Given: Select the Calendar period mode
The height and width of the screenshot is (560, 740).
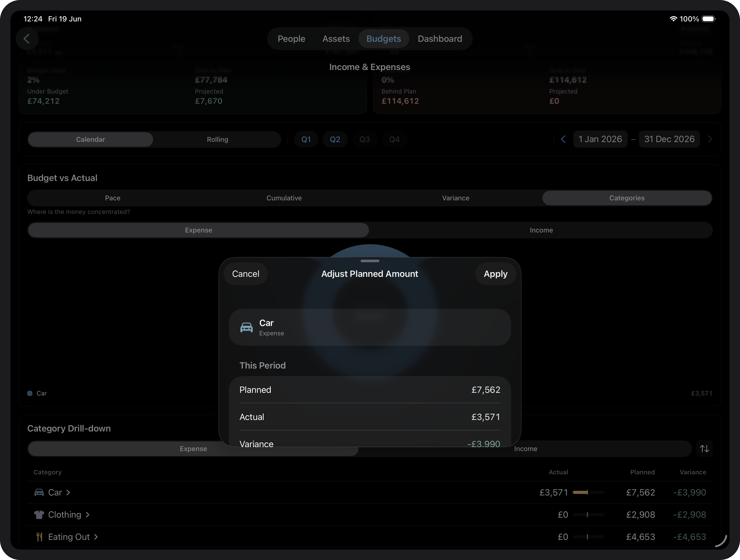Looking at the screenshot, I should click(x=90, y=139).
